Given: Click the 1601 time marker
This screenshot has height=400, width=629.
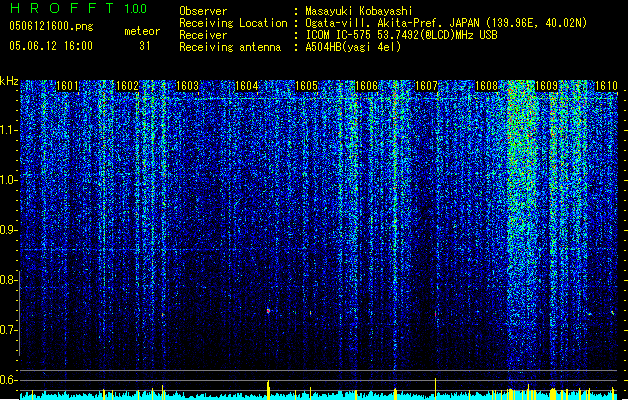Looking at the screenshot, I should [67, 86].
